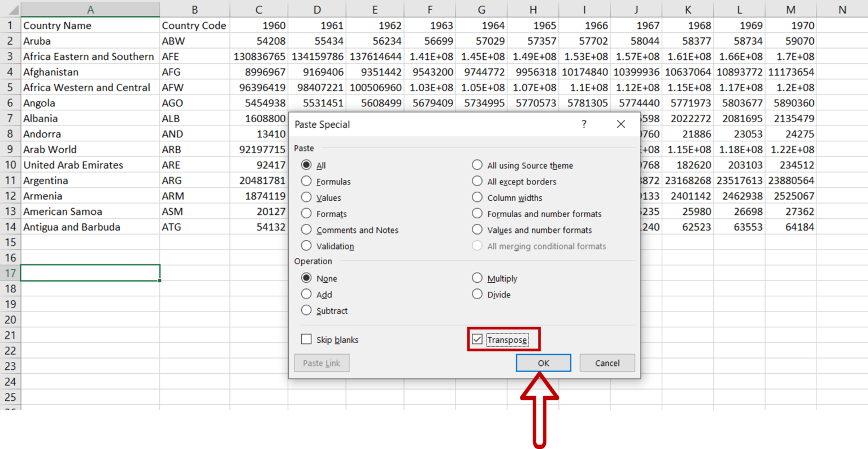Select the Comments and Notes option

click(x=306, y=230)
